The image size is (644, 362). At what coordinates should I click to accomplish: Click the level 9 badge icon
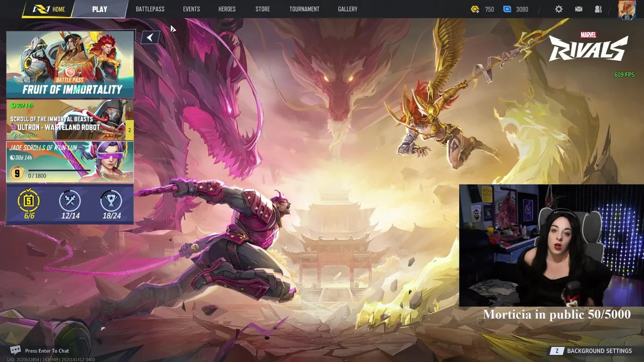pyautogui.click(x=17, y=173)
